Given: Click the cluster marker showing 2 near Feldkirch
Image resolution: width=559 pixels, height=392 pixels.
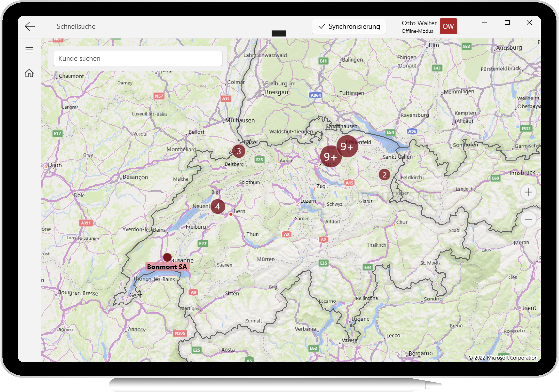Looking at the screenshot, I should point(384,175).
